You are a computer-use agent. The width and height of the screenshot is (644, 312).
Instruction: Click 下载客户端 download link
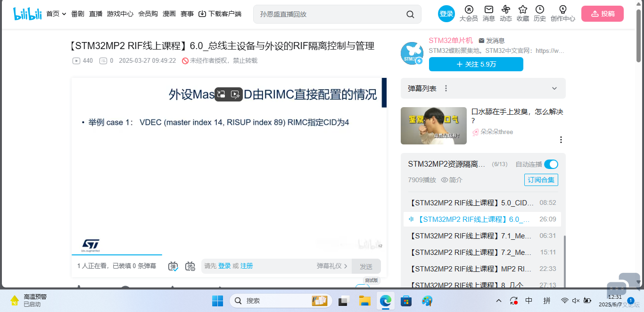[220, 14]
